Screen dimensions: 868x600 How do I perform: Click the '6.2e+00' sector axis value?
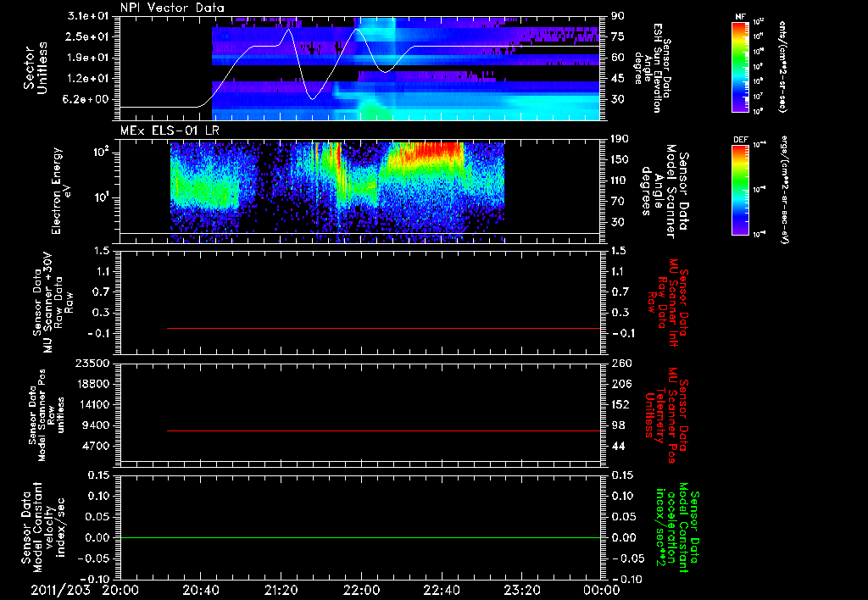coord(88,99)
